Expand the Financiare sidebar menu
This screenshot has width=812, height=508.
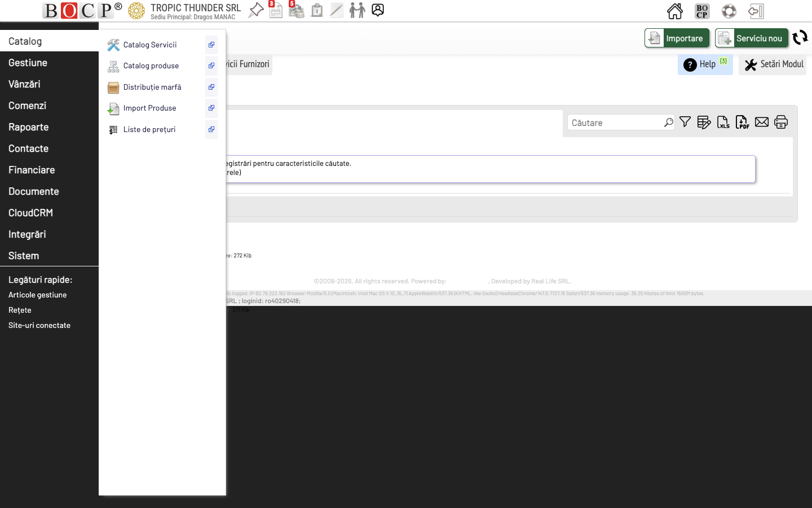pos(32,170)
